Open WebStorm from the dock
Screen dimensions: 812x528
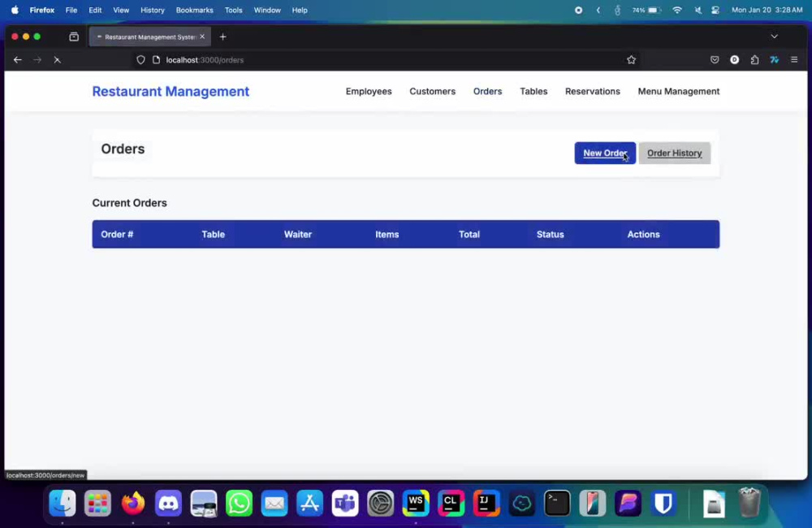[x=416, y=503]
